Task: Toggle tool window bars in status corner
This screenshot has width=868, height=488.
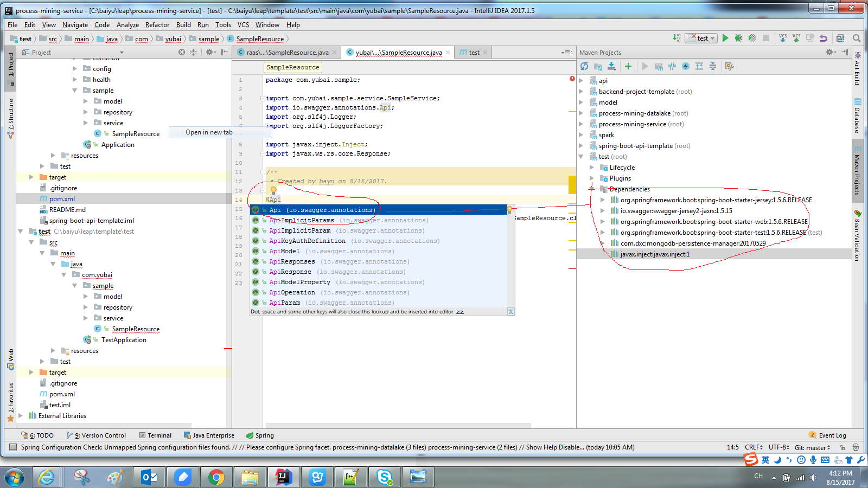Action: (x=12, y=447)
